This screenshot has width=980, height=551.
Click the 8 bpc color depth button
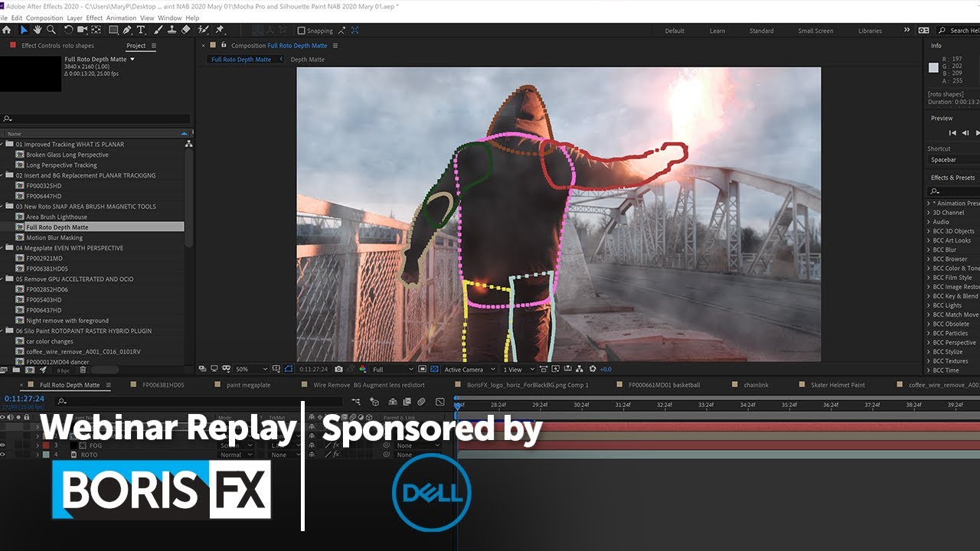[x=63, y=370]
